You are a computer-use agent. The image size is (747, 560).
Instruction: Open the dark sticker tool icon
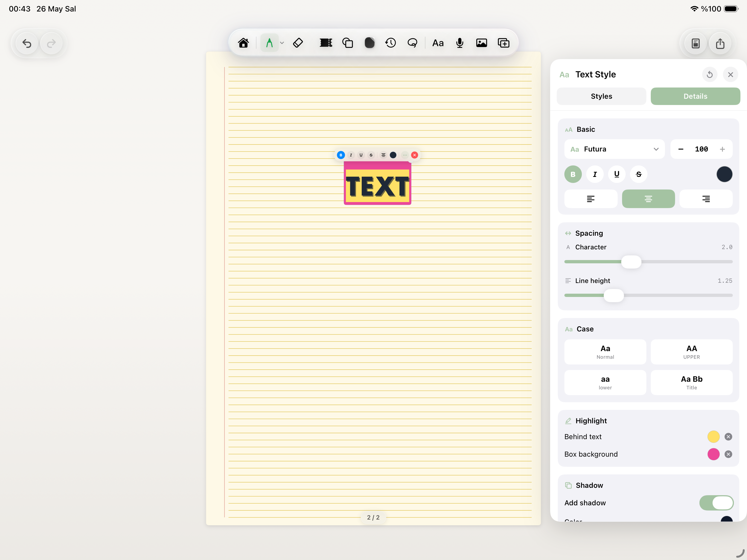369,43
